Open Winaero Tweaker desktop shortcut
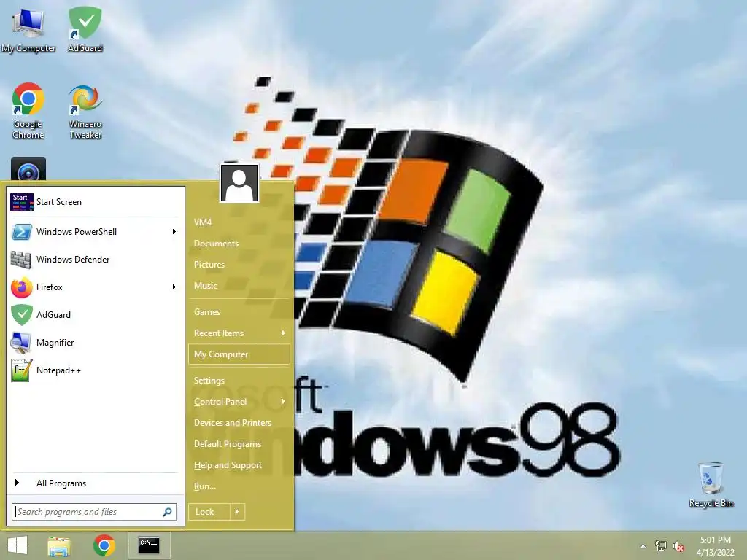Screen dimensions: 747x560 [x=85, y=111]
